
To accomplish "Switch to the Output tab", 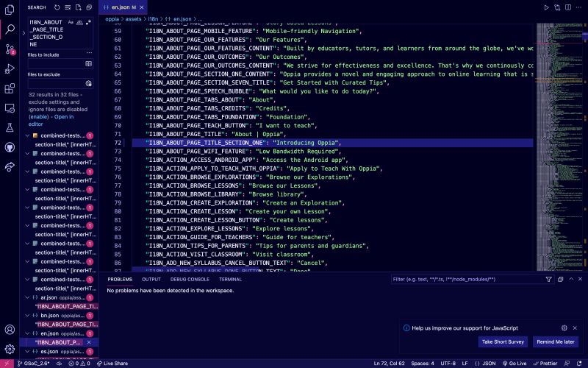I will pyautogui.click(x=151, y=280).
